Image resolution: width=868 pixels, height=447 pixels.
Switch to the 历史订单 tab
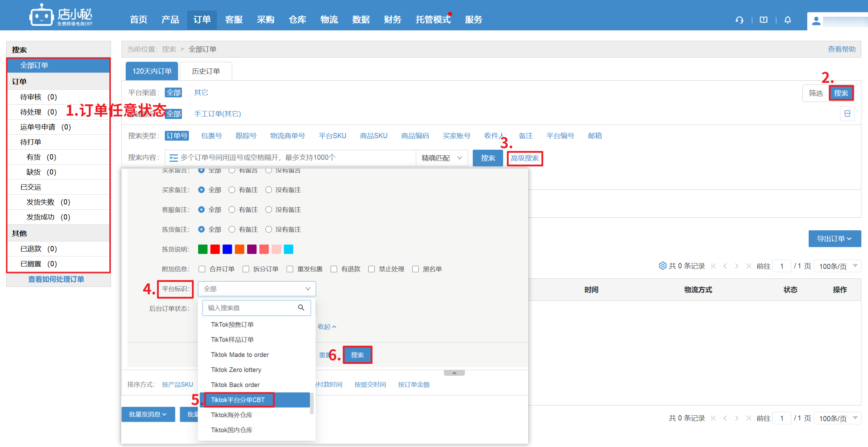click(x=206, y=71)
